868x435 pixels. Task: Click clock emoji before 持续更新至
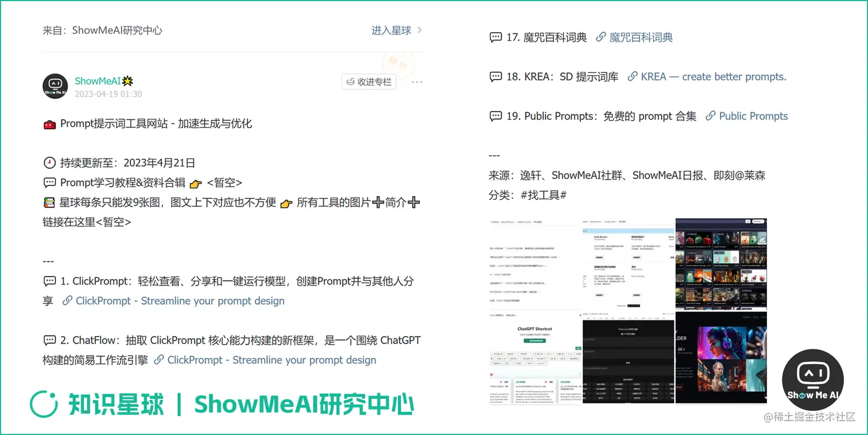coord(49,163)
